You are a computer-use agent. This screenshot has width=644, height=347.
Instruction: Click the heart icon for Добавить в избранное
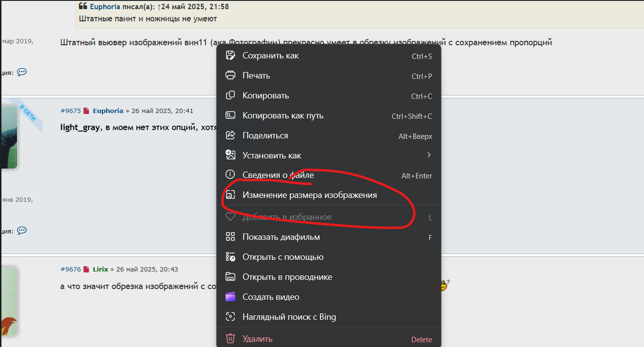[x=230, y=217]
